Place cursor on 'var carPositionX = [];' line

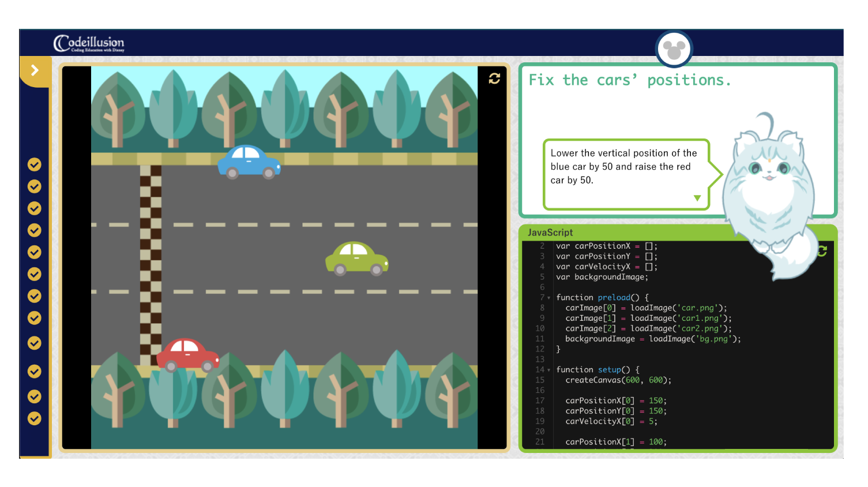tap(607, 246)
